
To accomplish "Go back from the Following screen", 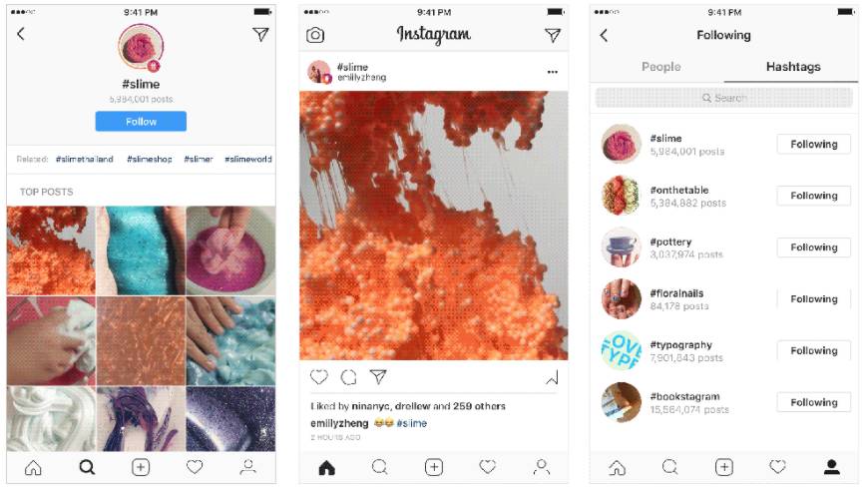I will coord(604,36).
